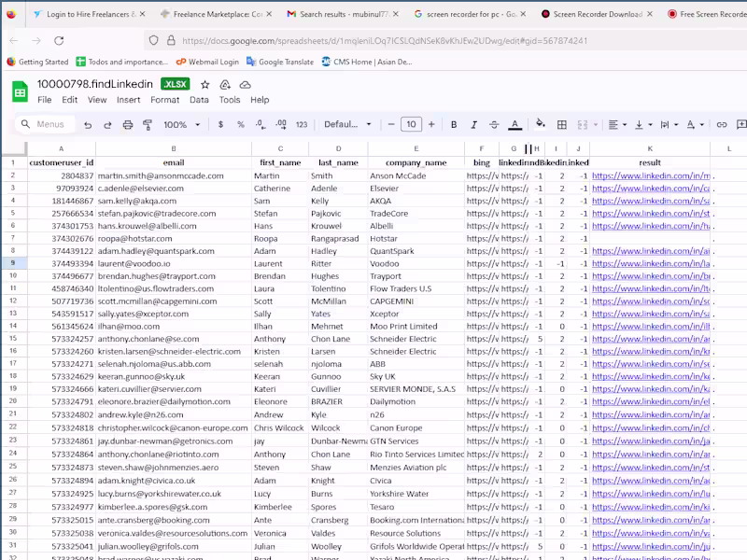The height and width of the screenshot is (560, 747).
Task: Click the Webmail Login bookmark
Action: (x=207, y=62)
